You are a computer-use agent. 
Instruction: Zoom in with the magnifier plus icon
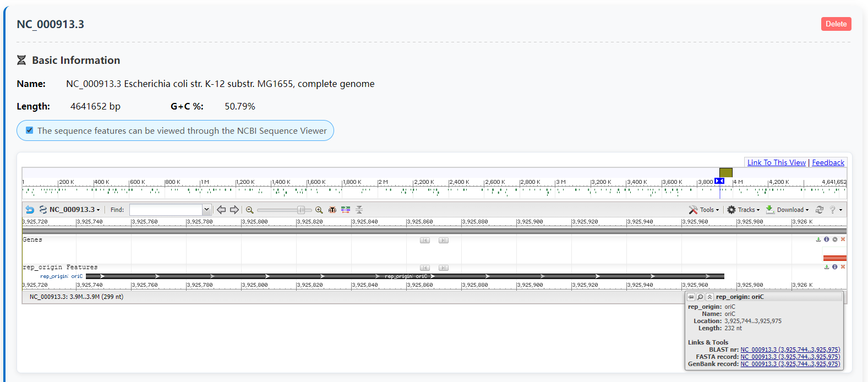click(319, 210)
